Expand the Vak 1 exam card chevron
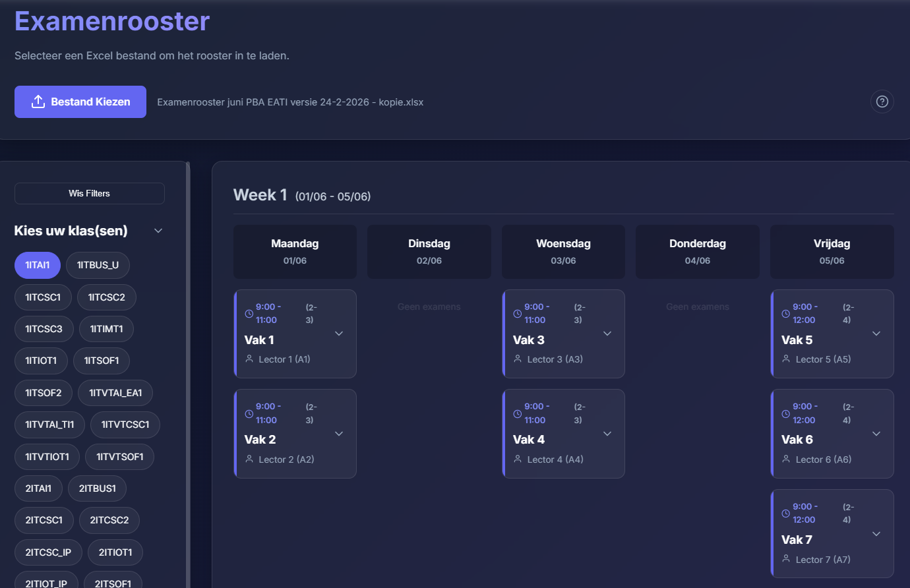The height and width of the screenshot is (588, 910). 339,334
